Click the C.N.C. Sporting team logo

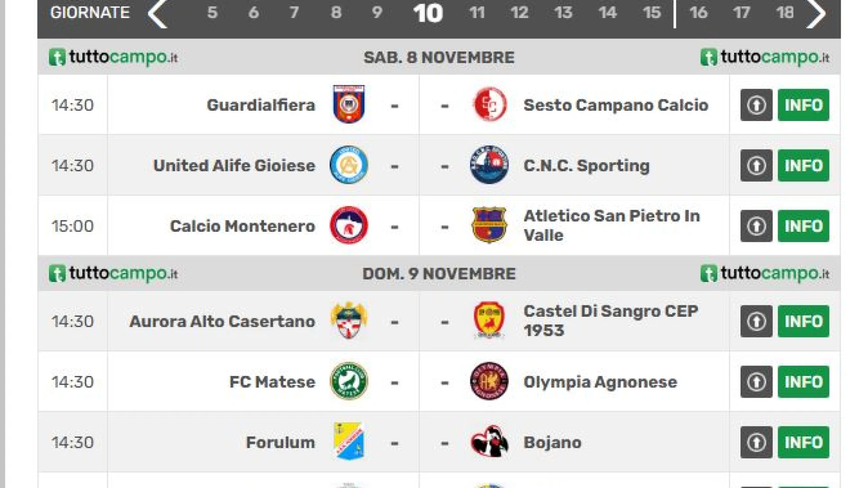coord(489,165)
